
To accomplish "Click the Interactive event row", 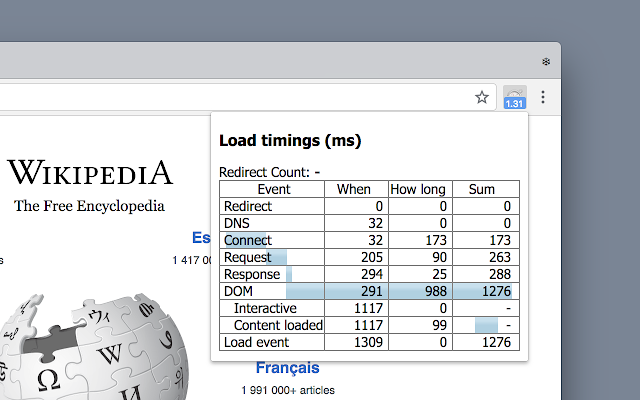I will 369,308.
